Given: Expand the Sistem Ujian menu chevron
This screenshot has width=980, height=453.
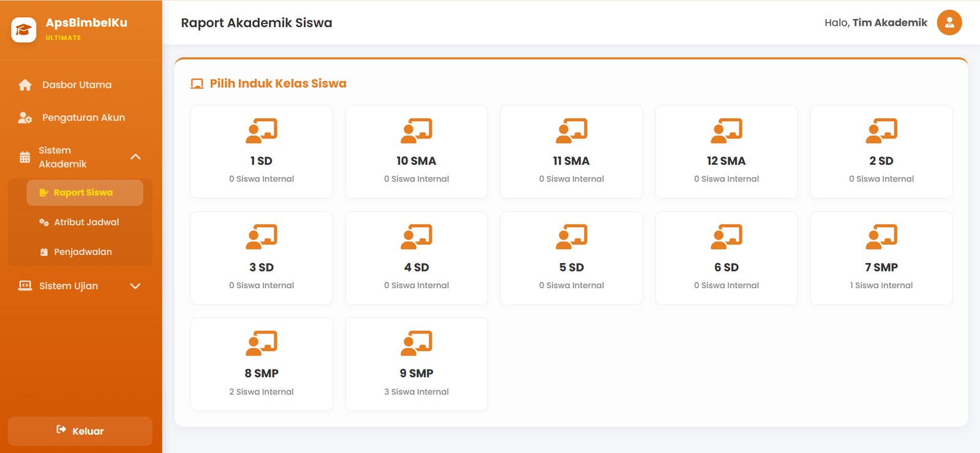Looking at the screenshot, I should pyautogui.click(x=135, y=286).
